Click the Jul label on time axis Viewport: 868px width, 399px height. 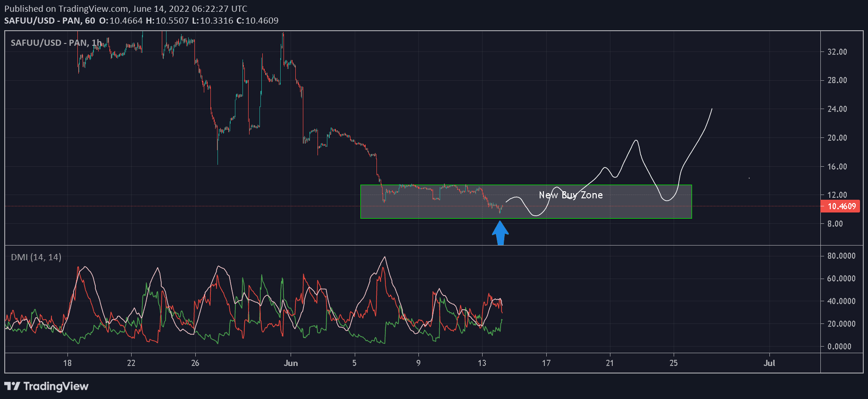tap(769, 363)
